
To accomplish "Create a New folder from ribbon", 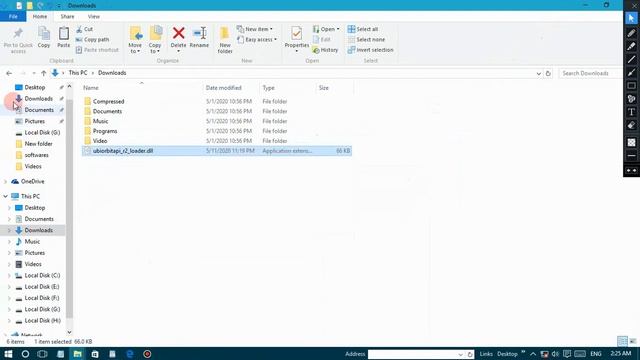I will click(x=225, y=40).
